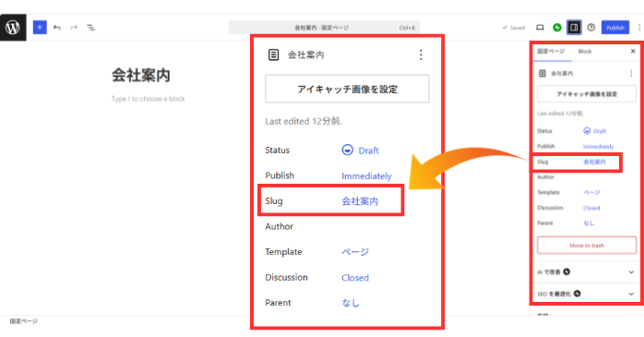Click the Draft circle icon in right sidebar
This screenshot has height=337, width=644.
tap(587, 131)
